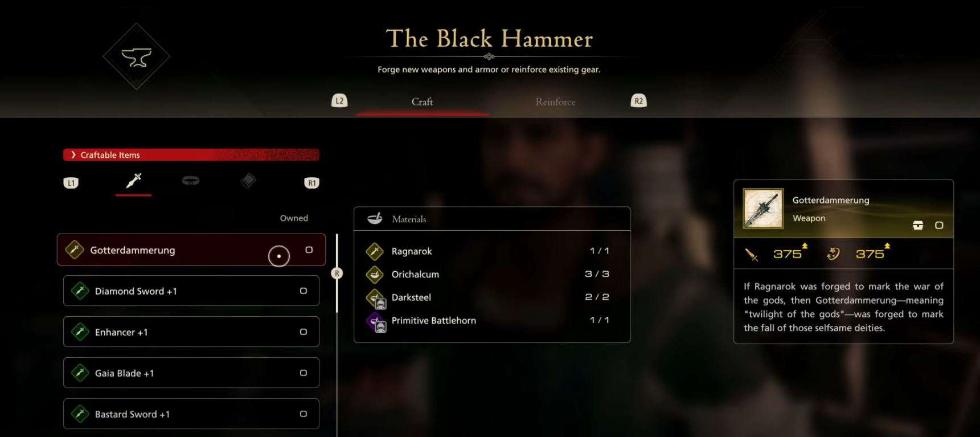Click the chest storage icon in details
The height and width of the screenshot is (437, 980).
point(918,225)
